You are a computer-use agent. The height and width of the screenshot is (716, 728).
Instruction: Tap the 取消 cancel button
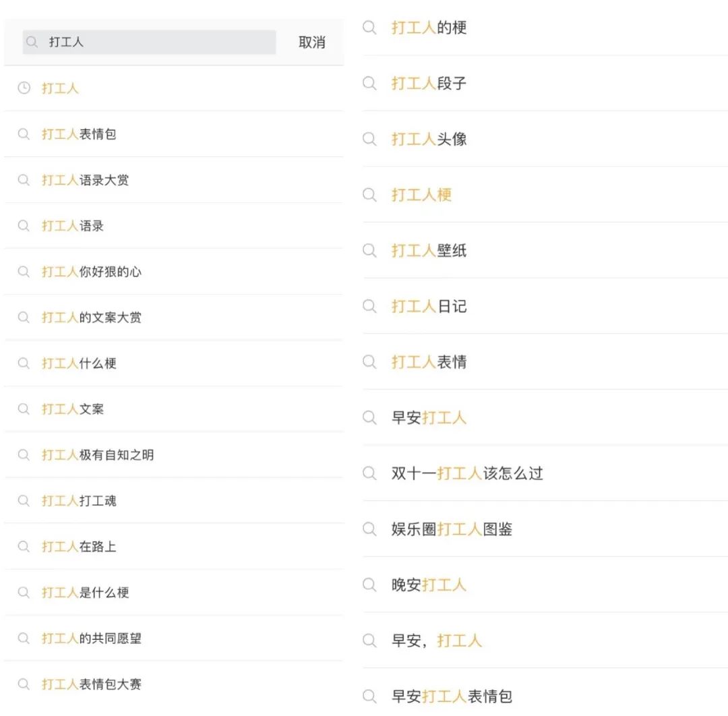pyautogui.click(x=311, y=42)
